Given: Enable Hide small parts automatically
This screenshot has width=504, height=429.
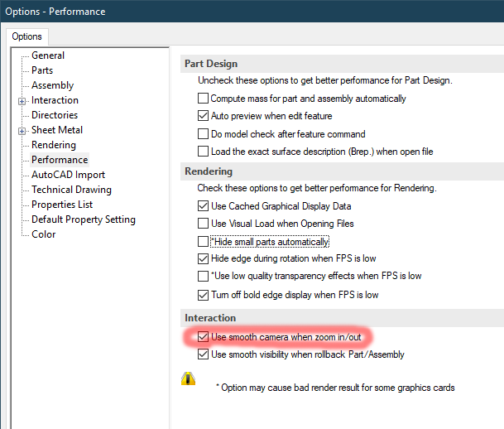Looking at the screenshot, I should 204,242.
